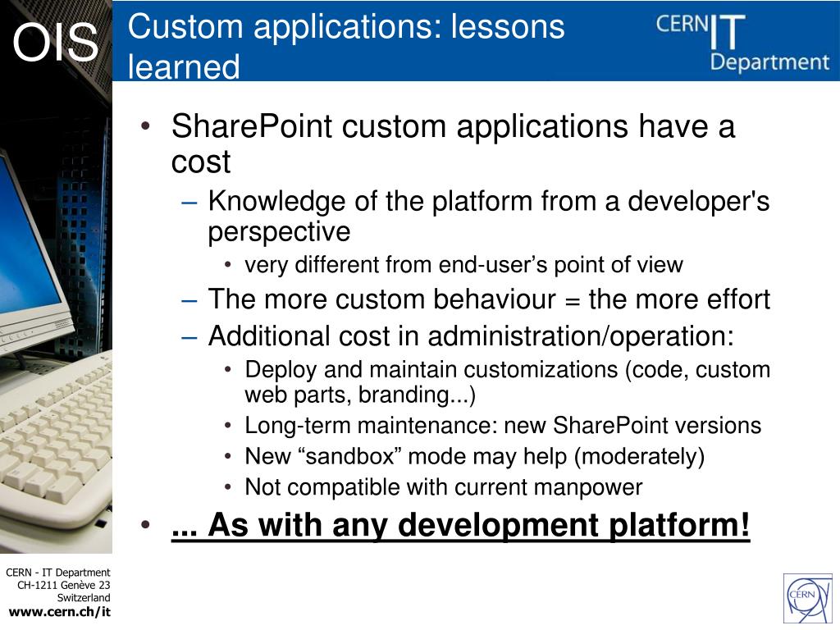The height and width of the screenshot is (630, 840).
Task: Click the 'Switzerland' footer text
Action: [x=84, y=598]
